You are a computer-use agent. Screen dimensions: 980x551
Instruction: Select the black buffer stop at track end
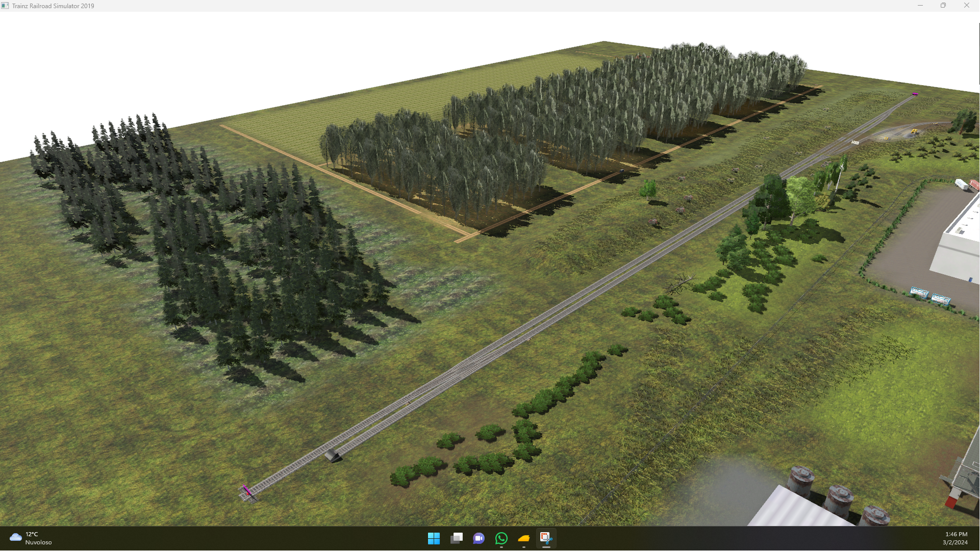click(x=333, y=456)
